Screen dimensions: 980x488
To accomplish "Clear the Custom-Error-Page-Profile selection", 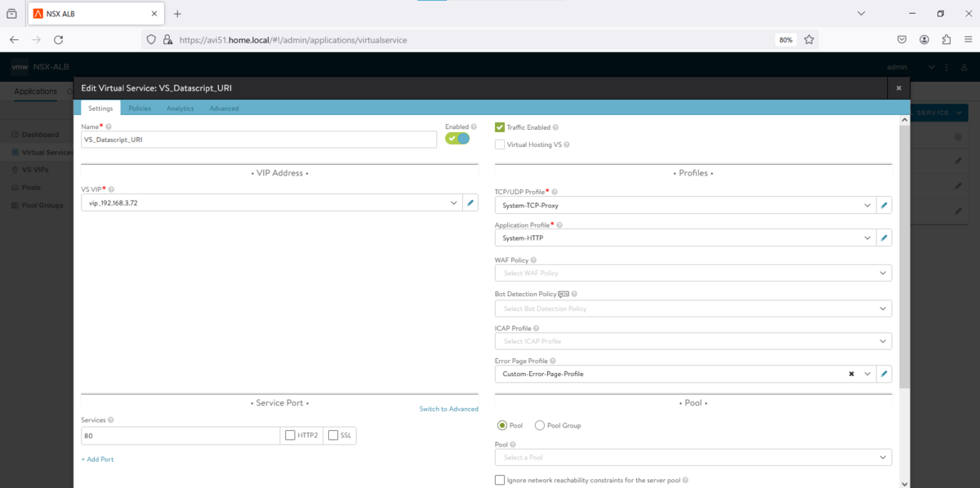I will (x=851, y=374).
